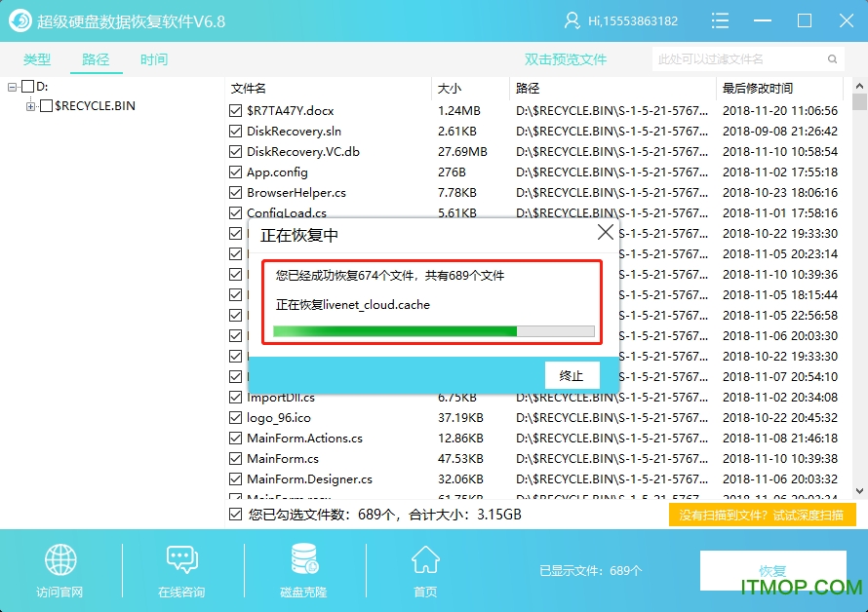Screen dimensions: 868x612
Task: Open the list menu icon in title bar
Action: (720, 19)
